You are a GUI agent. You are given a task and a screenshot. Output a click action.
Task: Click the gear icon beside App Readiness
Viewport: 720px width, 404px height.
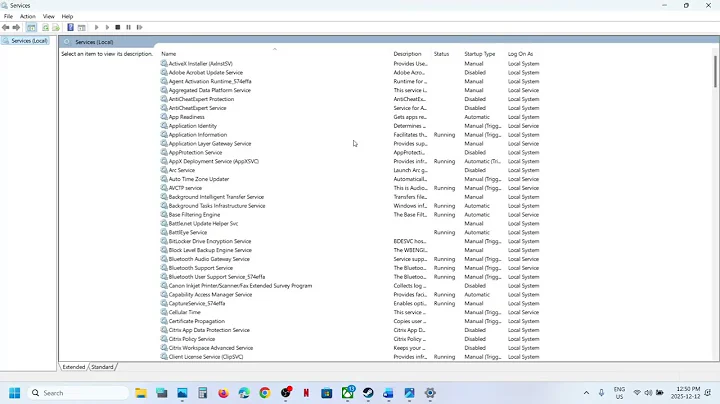[164, 117]
